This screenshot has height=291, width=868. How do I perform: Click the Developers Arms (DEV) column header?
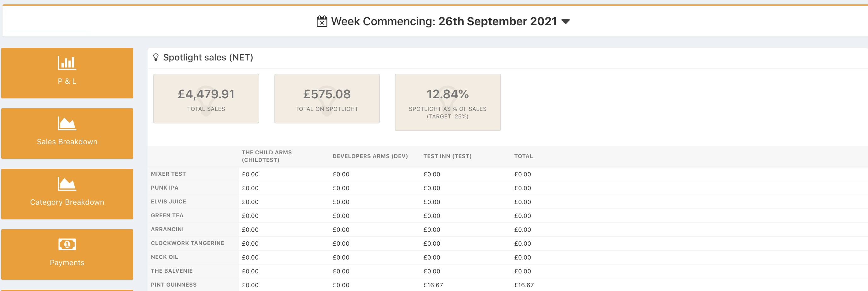tap(370, 156)
